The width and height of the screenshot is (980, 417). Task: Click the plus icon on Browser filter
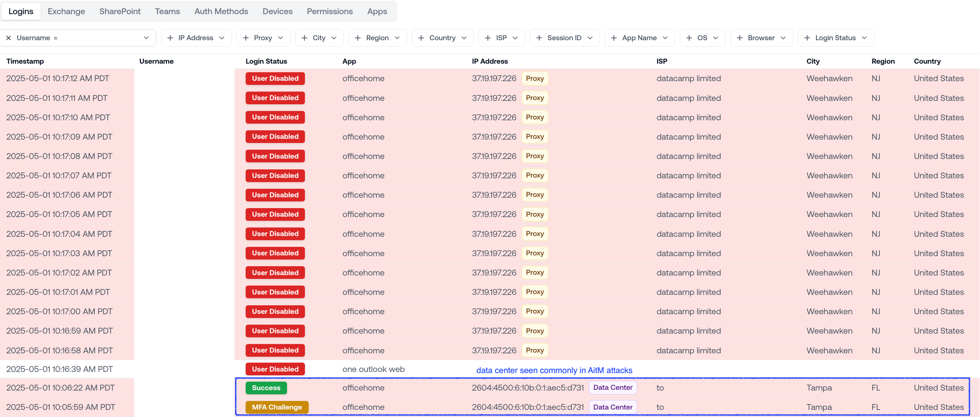click(740, 38)
